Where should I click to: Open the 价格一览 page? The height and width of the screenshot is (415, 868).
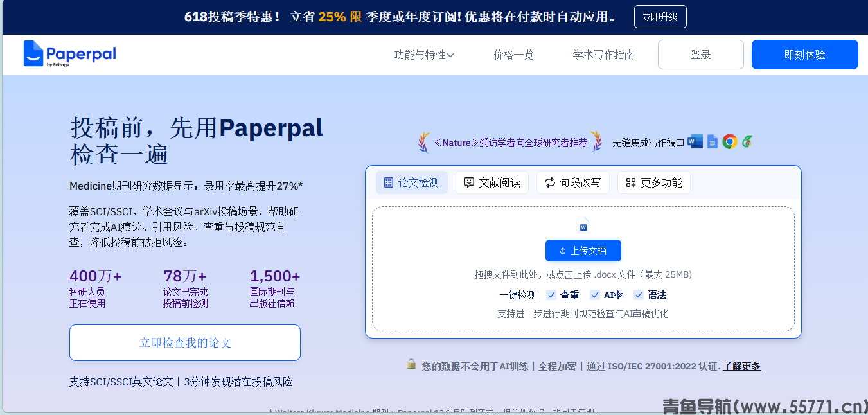[x=513, y=55]
